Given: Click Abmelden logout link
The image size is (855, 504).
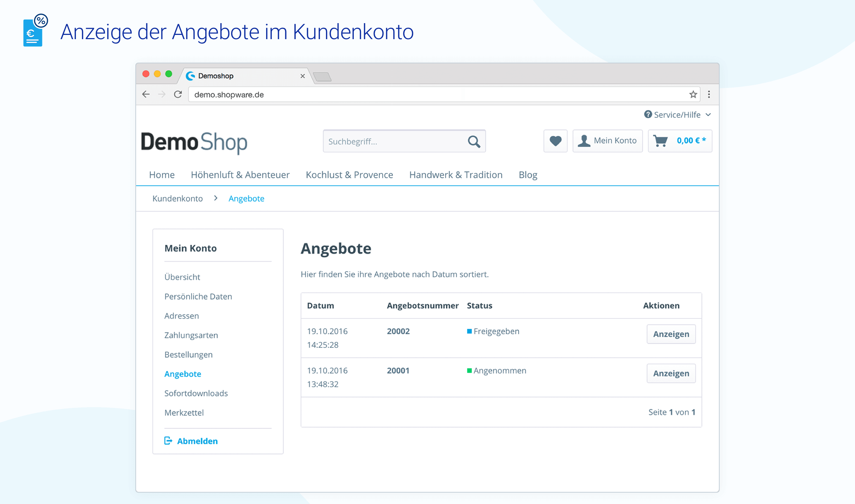Looking at the screenshot, I should [x=191, y=441].
